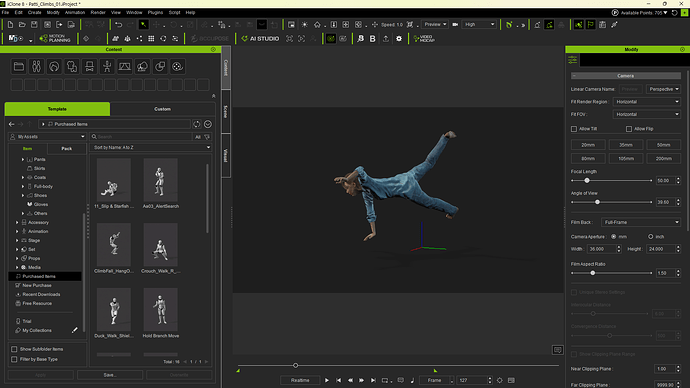
Task: Open the Modify panel settings sliders icon
Action: click(x=573, y=60)
